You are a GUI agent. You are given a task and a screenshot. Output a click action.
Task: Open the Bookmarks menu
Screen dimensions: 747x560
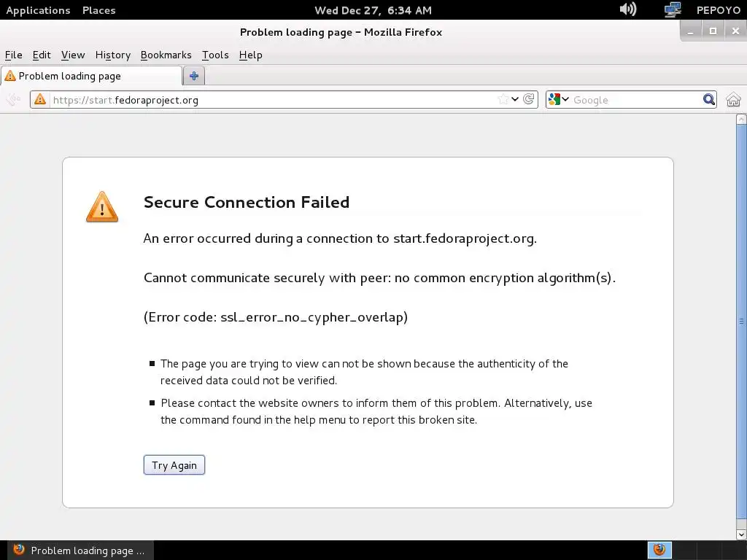point(166,55)
